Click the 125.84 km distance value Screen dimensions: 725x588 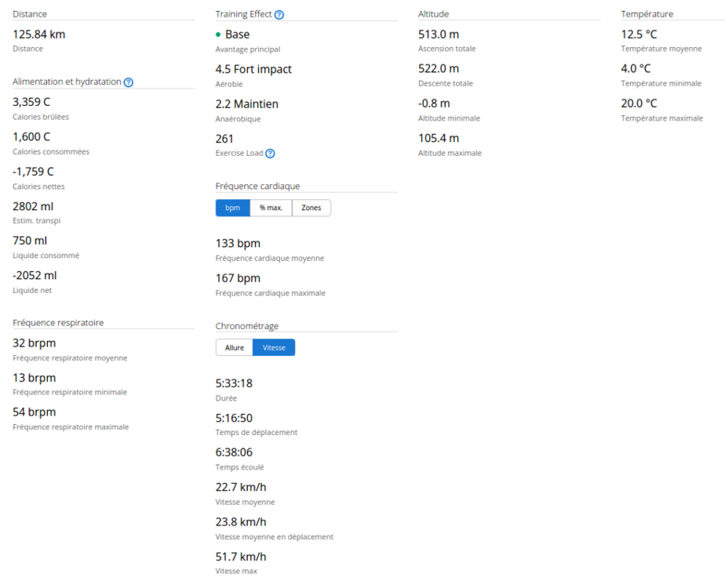click(38, 34)
